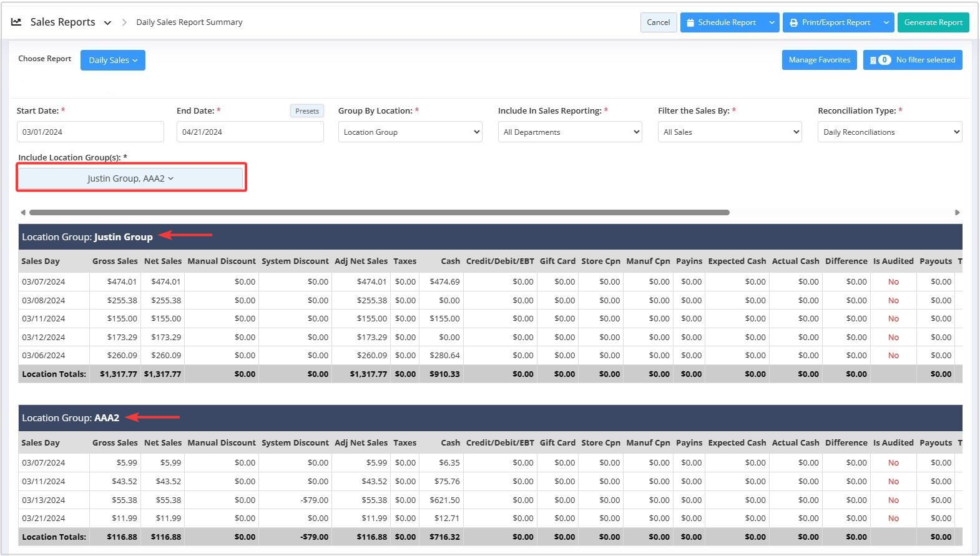Click the -$79.00 system discount on 03/13/2024
The width and height of the screenshot is (980, 556).
(314, 500)
